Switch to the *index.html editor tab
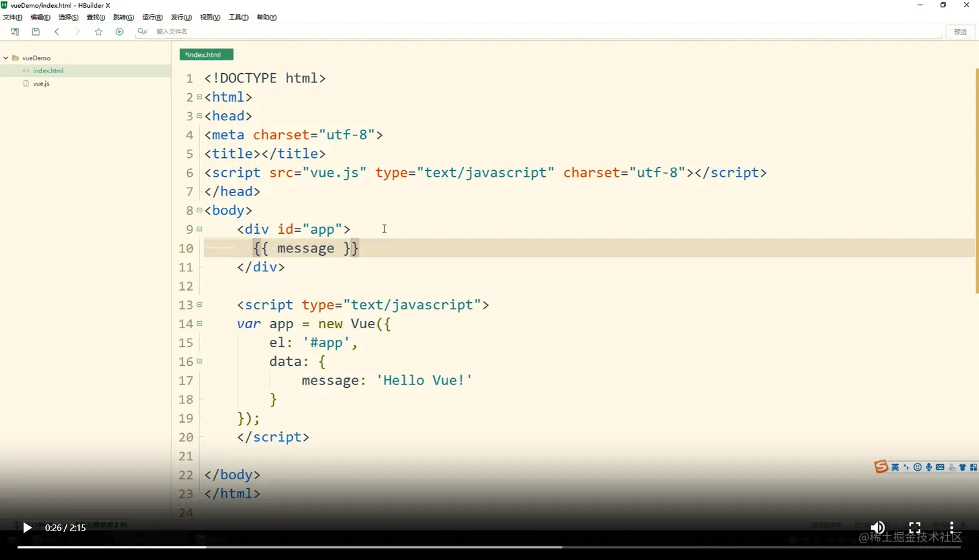 [x=207, y=55]
